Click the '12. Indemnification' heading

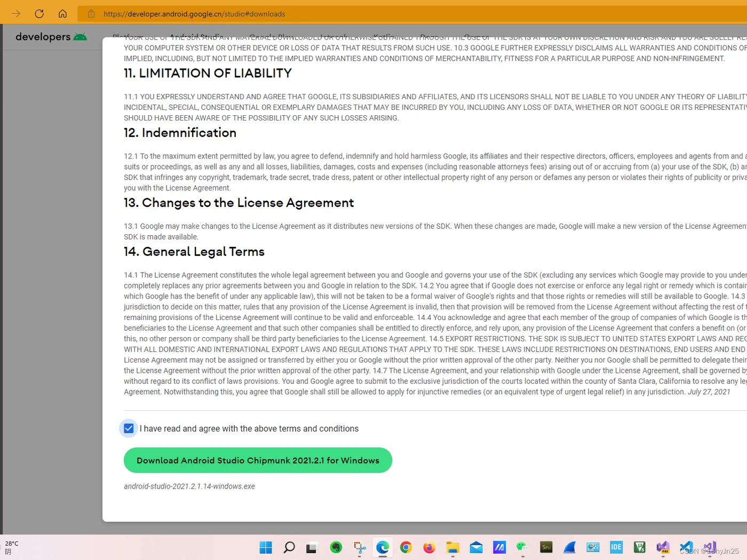(180, 133)
